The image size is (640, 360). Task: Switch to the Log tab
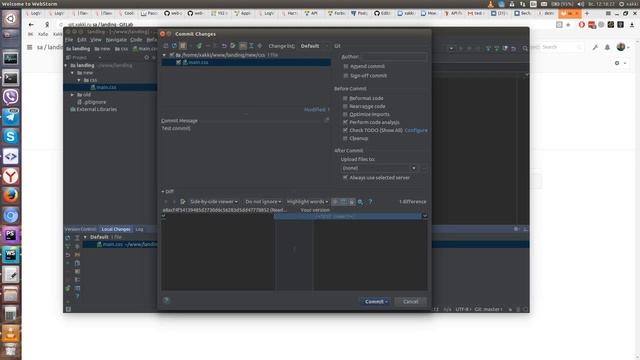click(139, 229)
